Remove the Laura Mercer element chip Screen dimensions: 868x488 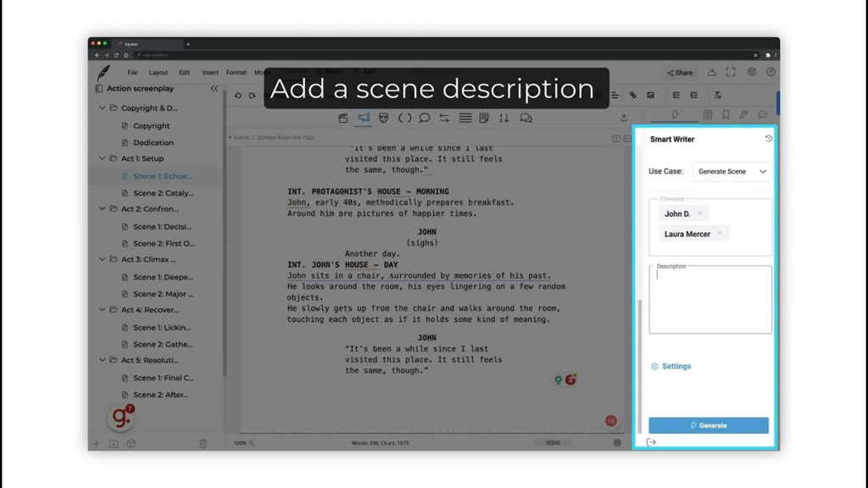[720, 234]
